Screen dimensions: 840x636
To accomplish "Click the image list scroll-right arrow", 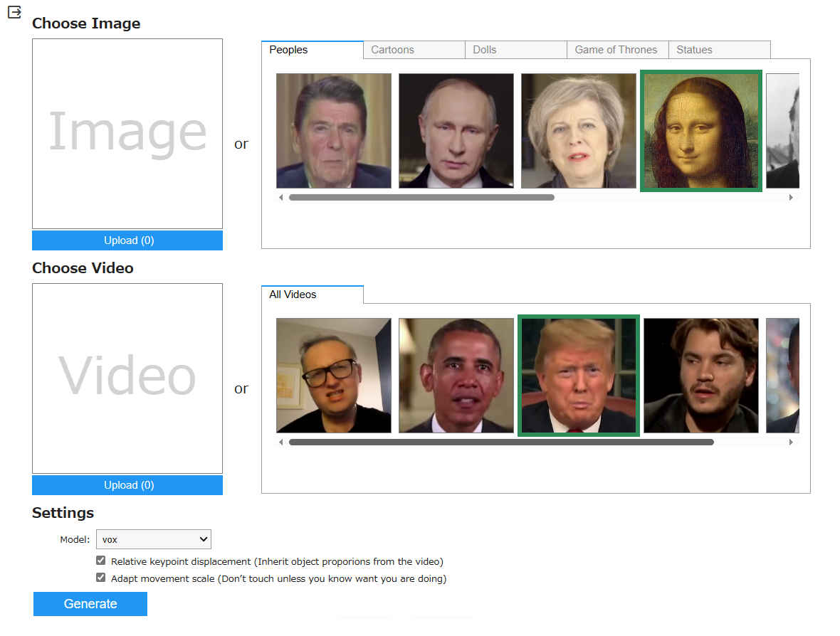I will 791,198.
